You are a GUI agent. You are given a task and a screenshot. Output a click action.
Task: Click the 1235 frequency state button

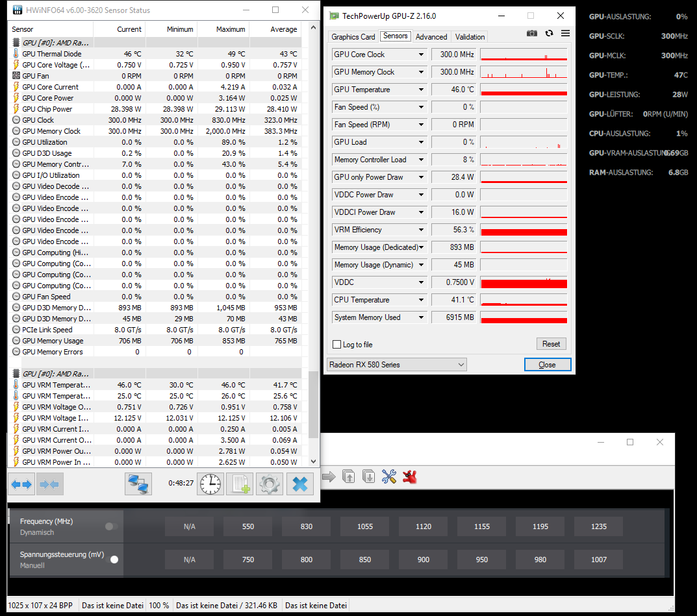pyautogui.click(x=598, y=526)
